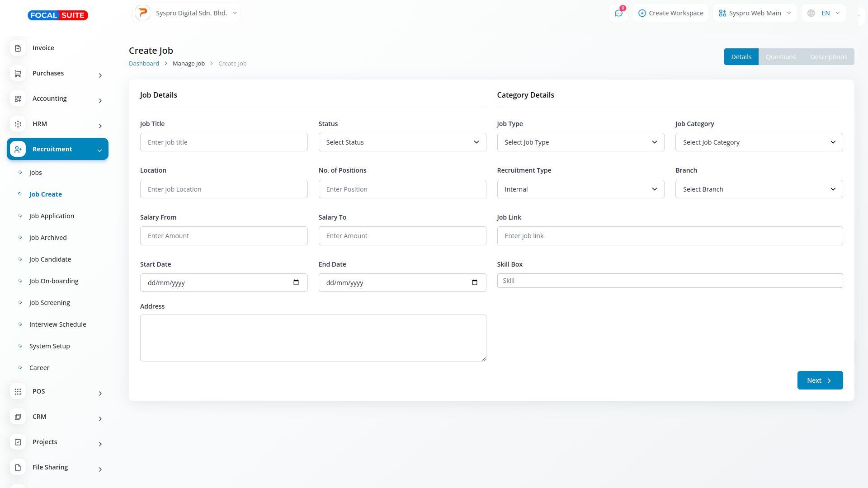Expand the Select Branch dropdown

(759, 189)
